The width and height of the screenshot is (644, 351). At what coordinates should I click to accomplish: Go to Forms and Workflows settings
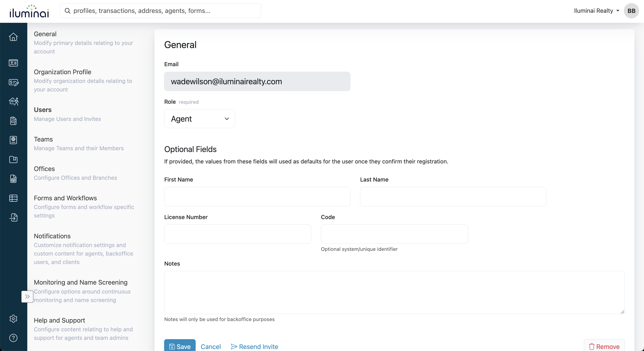point(65,198)
